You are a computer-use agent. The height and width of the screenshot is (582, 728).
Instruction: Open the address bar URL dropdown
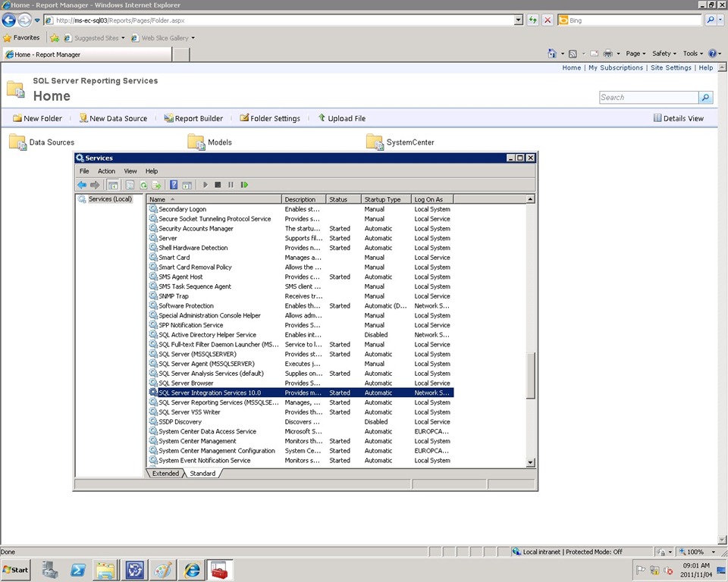tap(518, 20)
